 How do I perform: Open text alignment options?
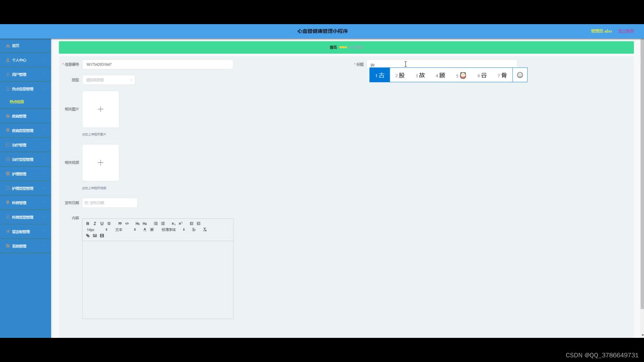click(194, 230)
